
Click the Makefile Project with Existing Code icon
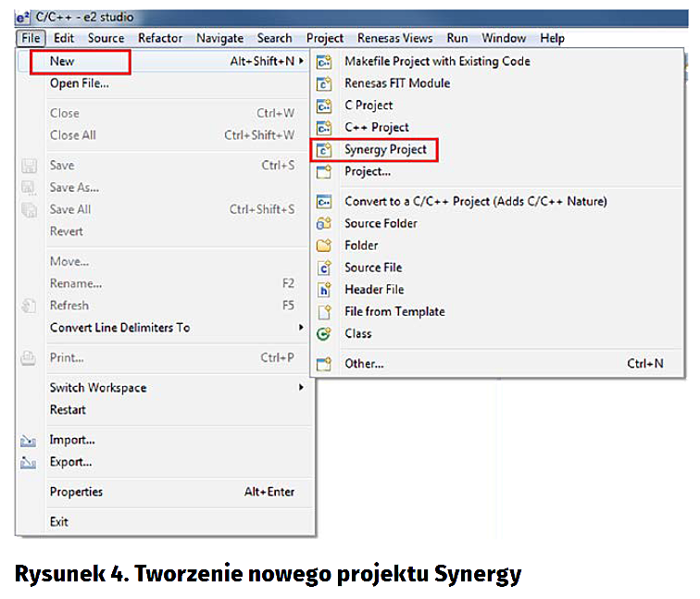coord(324,61)
